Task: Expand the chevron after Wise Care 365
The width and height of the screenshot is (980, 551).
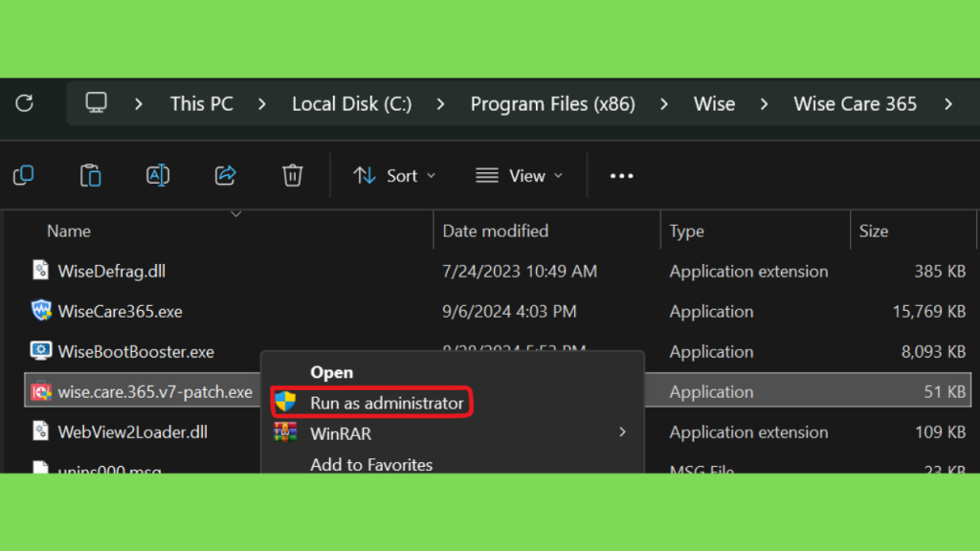Action: click(x=947, y=103)
